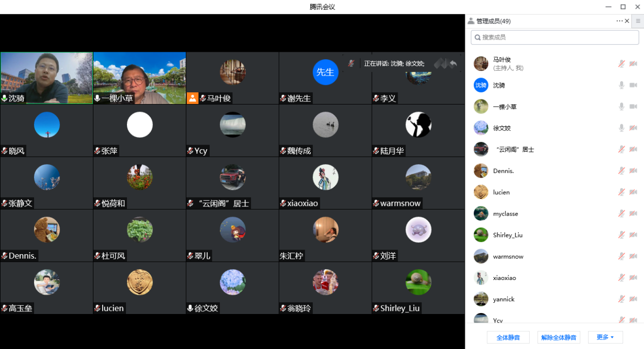This screenshot has height=349, width=644.
Task: Select the 一棵小草 video tile
Action: click(139, 78)
